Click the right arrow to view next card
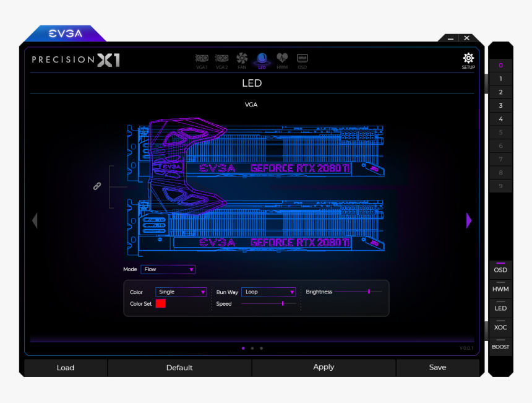This screenshot has width=532, height=403. point(468,220)
